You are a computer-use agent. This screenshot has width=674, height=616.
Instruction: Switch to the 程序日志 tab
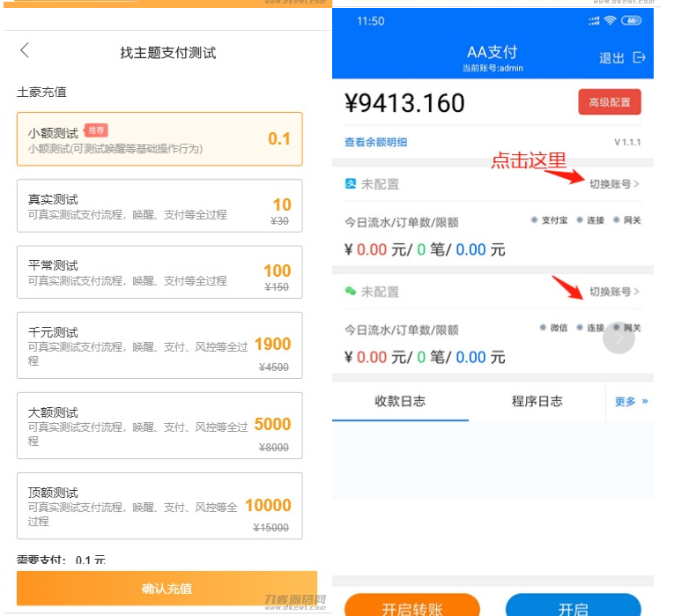click(537, 402)
